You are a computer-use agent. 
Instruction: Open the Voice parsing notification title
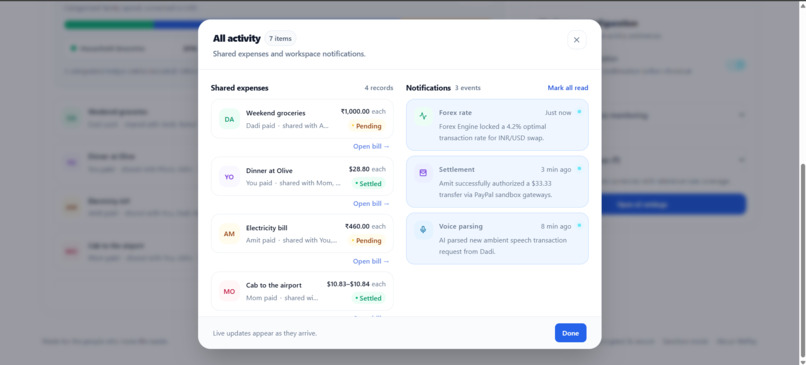pyautogui.click(x=461, y=226)
